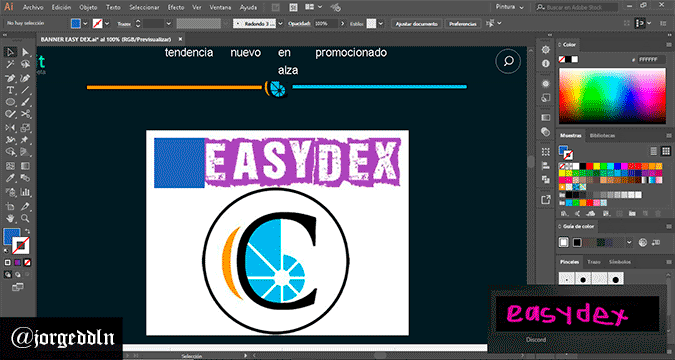Open the fill color dropdown in control bar

[85, 24]
